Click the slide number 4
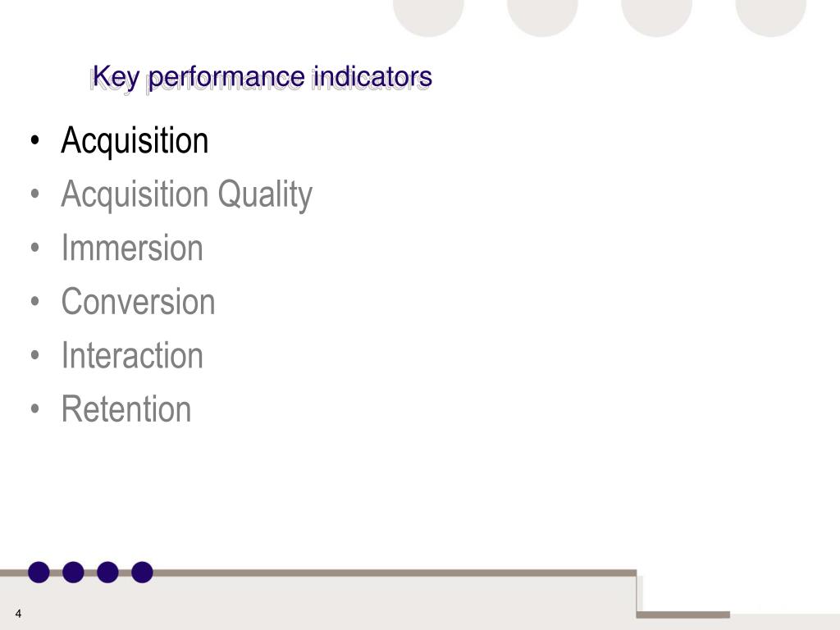 (x=18, y=614)
